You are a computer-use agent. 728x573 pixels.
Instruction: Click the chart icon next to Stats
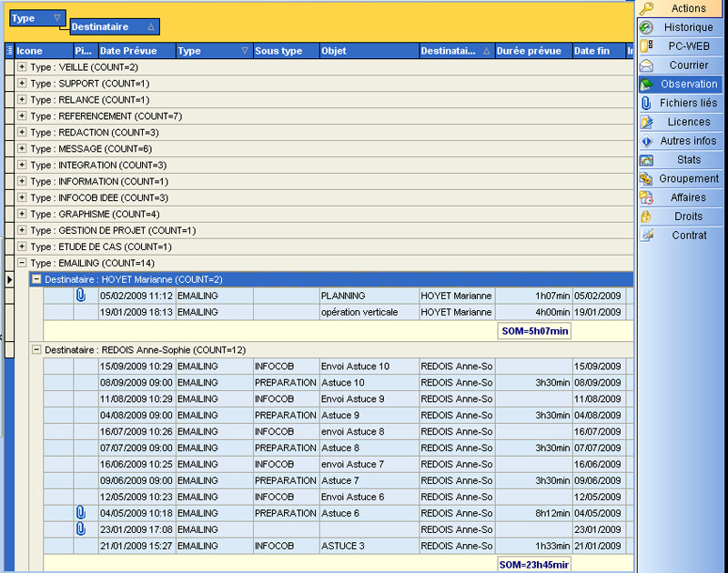click(647, 160)
